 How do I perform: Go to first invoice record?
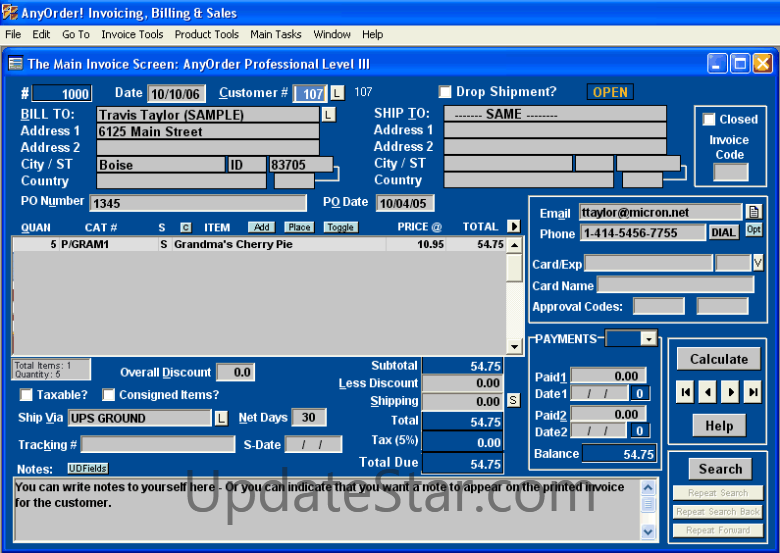pos(685,392)
